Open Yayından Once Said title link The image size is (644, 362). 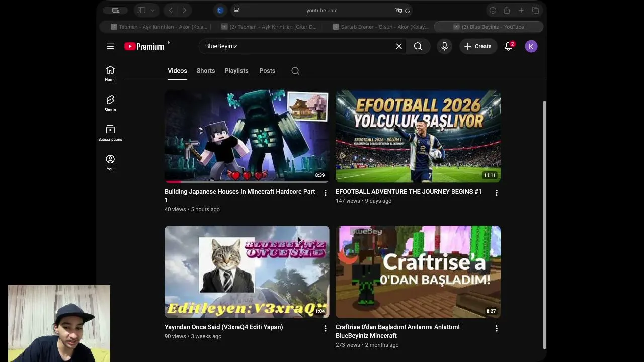[224, 327]
